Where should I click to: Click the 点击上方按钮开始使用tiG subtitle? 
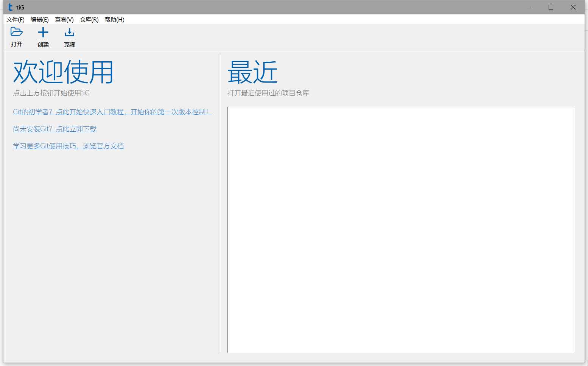51,93
